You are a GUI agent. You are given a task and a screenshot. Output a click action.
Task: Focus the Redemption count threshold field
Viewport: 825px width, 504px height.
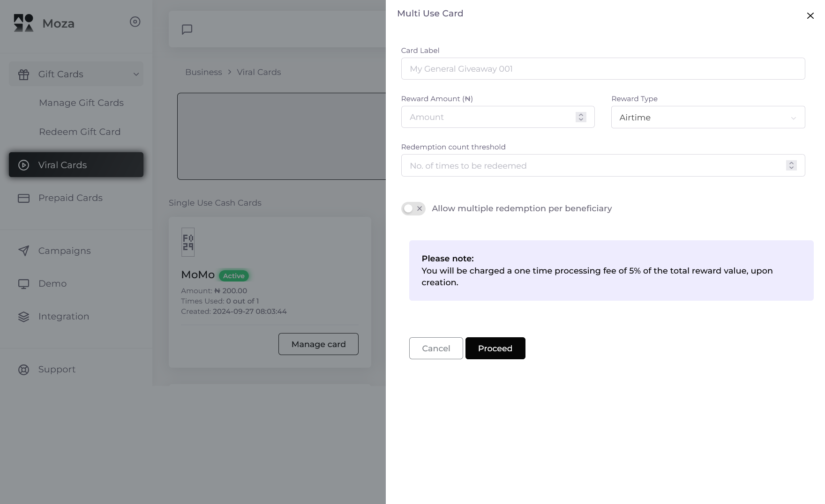(603, 165)
